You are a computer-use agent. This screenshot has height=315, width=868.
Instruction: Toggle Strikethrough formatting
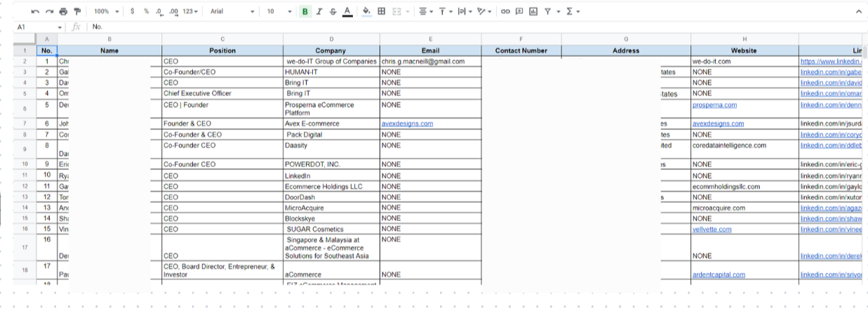point(333,11)
